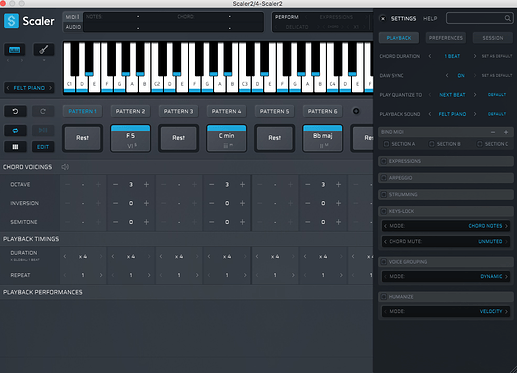This screenshot has width=517, height=373.
Task: Click the F 5 chord pad
Action: coord(130,138)
